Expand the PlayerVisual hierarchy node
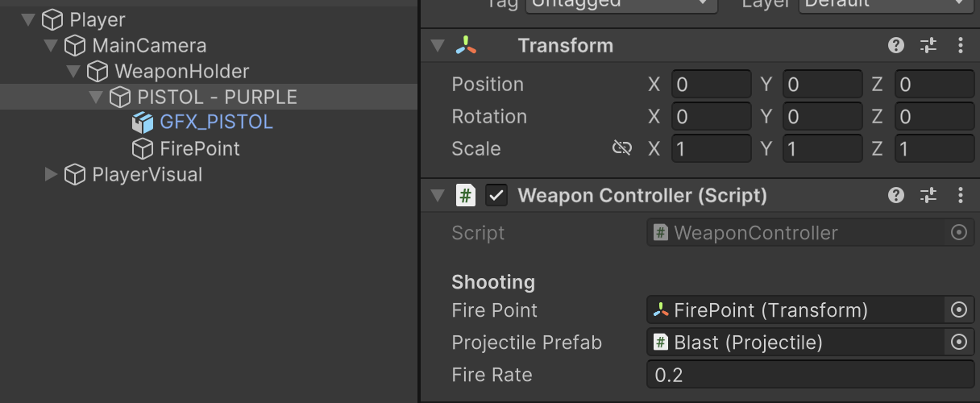Screen dimensions: 980x403 click(x=52, y=175)
